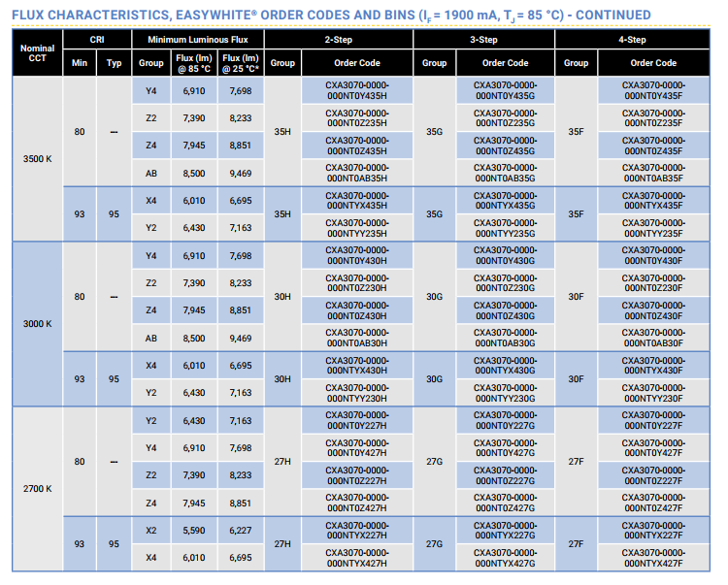Click the 27F group cell for 2700 K CRI 93
This screenshot has width=728, height=585.
(577, 543)
